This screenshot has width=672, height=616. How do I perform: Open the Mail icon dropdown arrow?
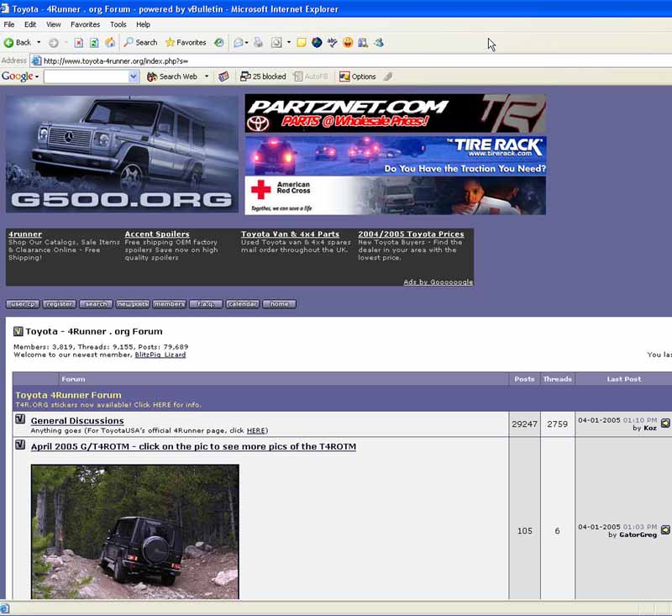click(246, 42)
